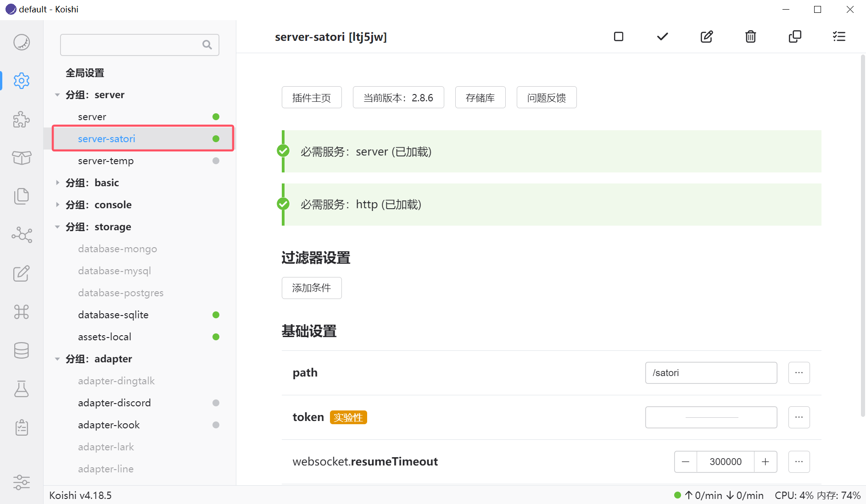Viewport: 866px width, 504px height.
Task: Open the plugin market puzzle icon
Action: 22,119
